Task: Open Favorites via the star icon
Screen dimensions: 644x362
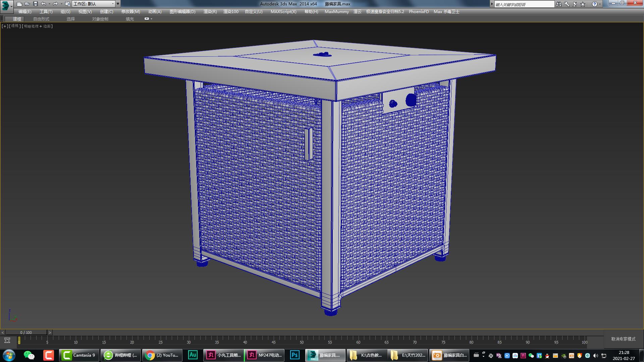Action: point(583,4)
